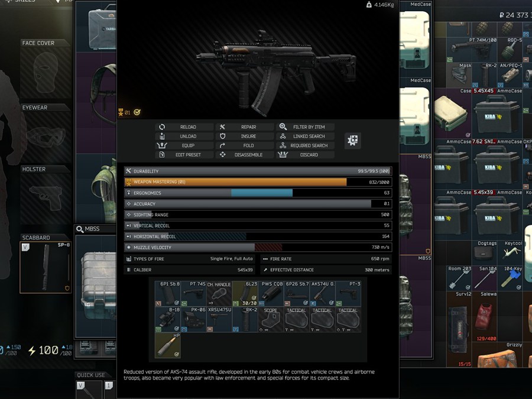The height and width of the screenshot is (399, 532).
Task: Select the B-18 mount slot
Action: (168, 319)
